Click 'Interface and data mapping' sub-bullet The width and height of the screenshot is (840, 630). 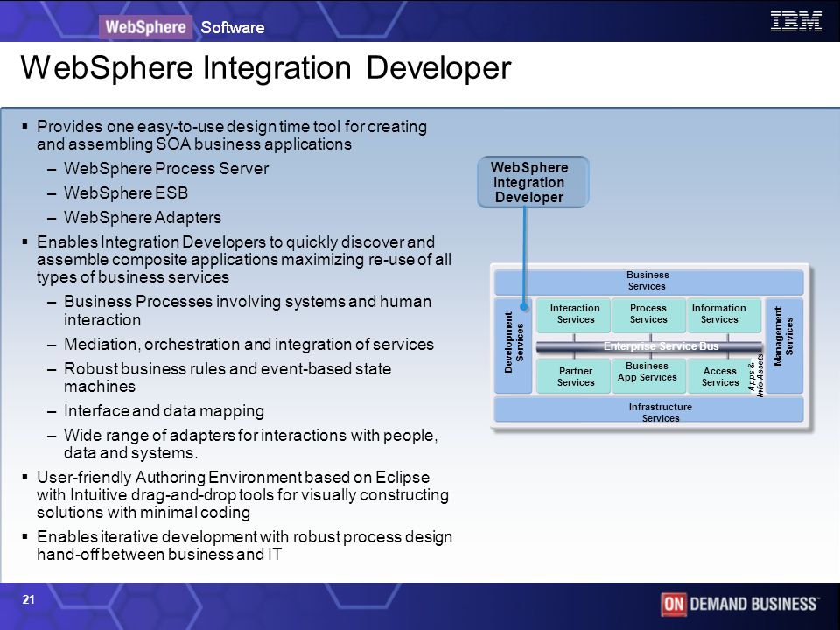(x=164, y=411)
